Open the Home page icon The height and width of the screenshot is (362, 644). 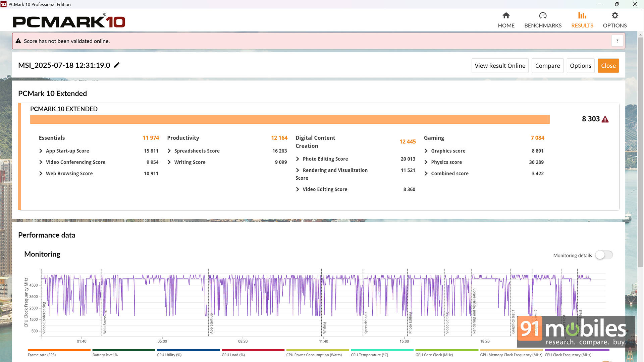(506, 15)
